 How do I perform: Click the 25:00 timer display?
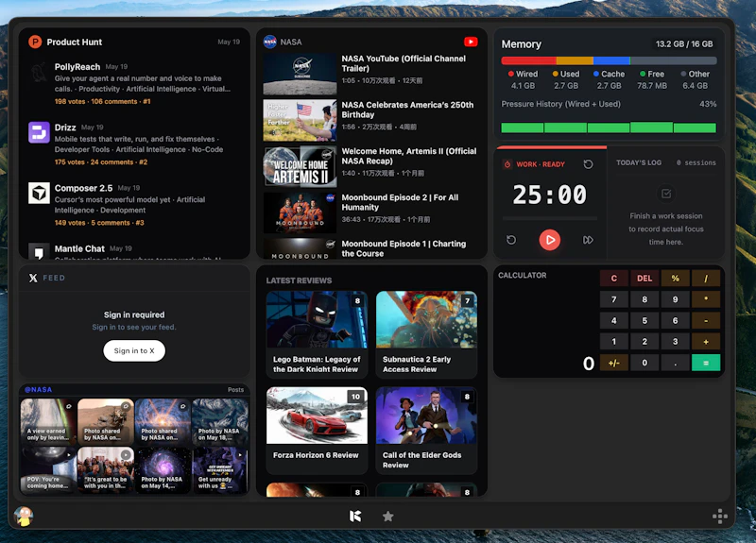[x=550, y=195]
